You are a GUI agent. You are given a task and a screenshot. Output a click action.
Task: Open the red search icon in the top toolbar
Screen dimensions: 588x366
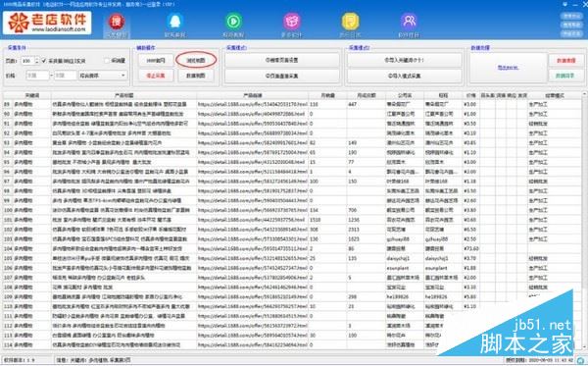click(x=117, y=22)
